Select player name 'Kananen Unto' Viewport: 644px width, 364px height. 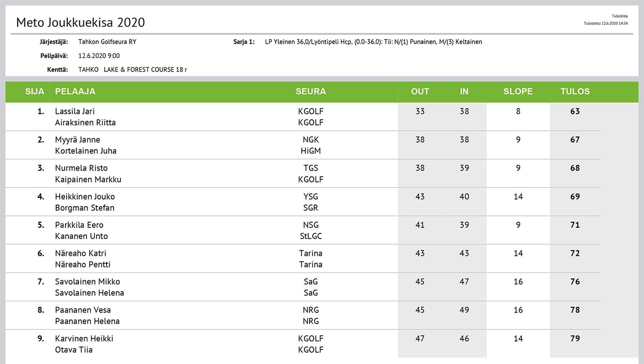click(x=81, y=236)
